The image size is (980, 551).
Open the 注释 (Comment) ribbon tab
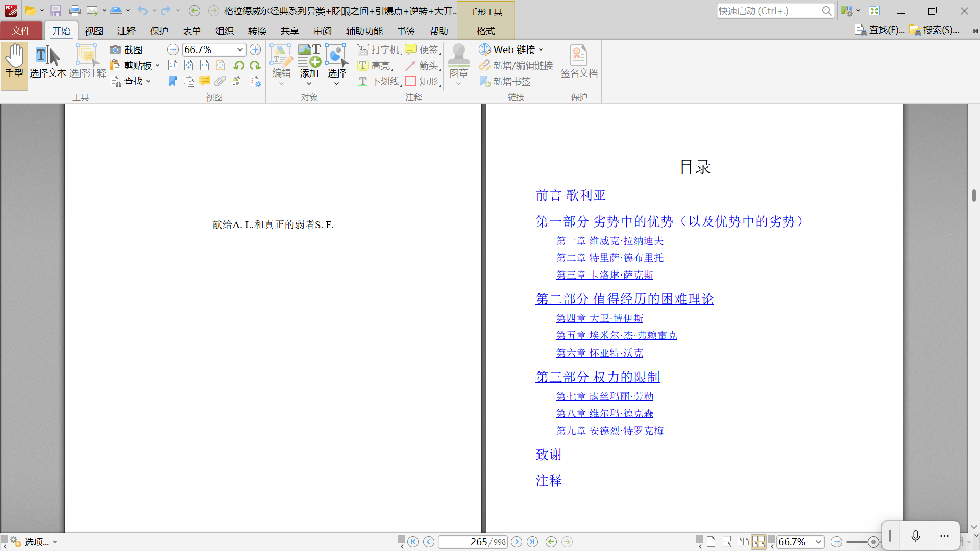pyautogui.click(x=126, y=31)
